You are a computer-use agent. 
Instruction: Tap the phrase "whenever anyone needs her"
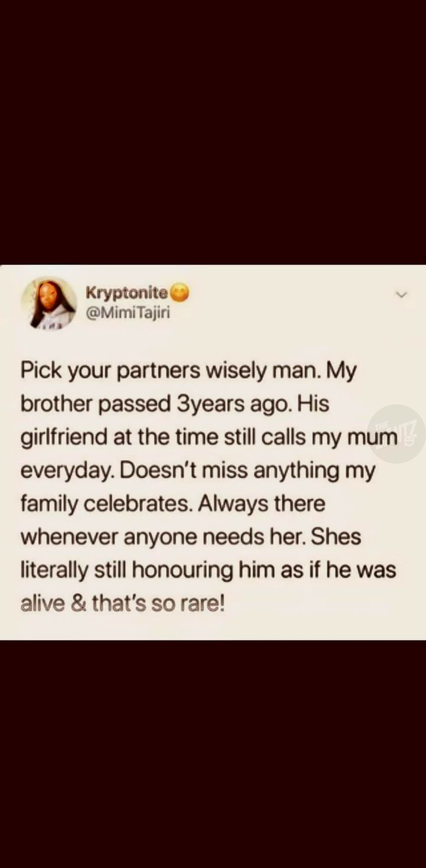pos(163,537)
